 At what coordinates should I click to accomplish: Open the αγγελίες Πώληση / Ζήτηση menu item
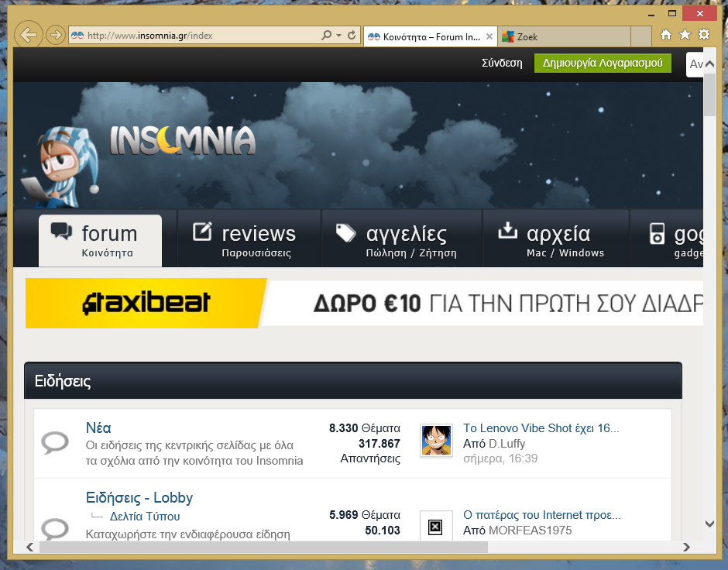point(402,239)
